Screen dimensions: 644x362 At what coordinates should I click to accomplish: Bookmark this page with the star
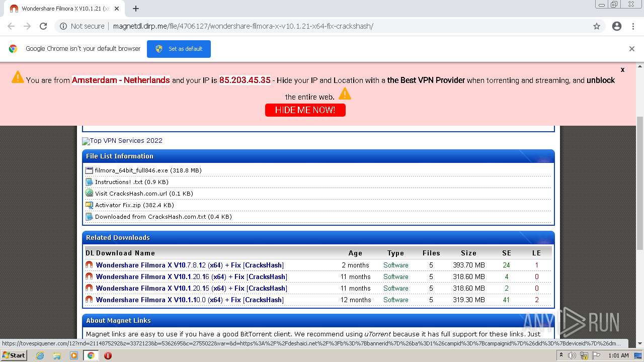click(x=597, y=26)
